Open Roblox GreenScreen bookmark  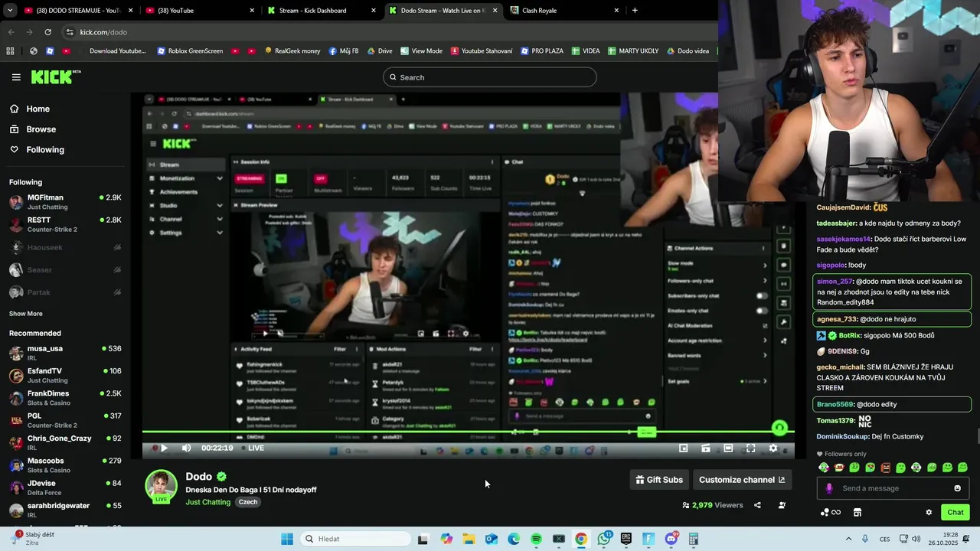pos(190,51)
